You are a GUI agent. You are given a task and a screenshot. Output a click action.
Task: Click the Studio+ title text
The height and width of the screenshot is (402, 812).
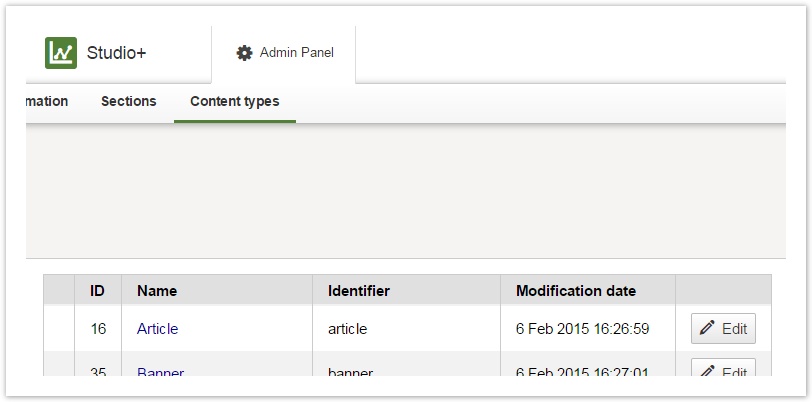click(116, 53)
